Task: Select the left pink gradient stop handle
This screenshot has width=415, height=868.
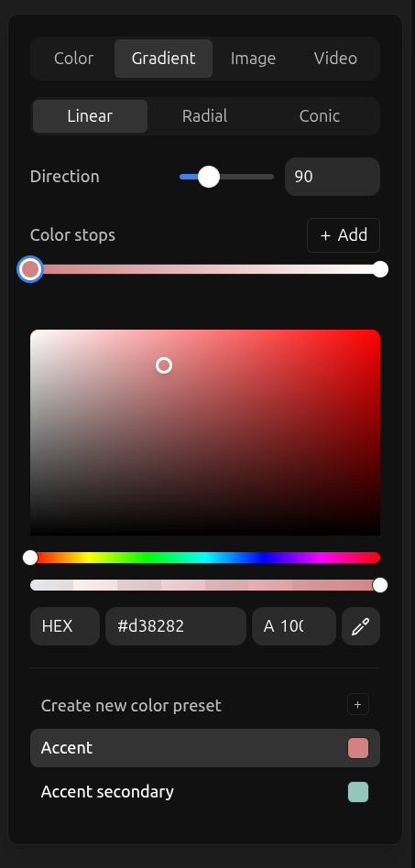Action: [x=30, y=269]
